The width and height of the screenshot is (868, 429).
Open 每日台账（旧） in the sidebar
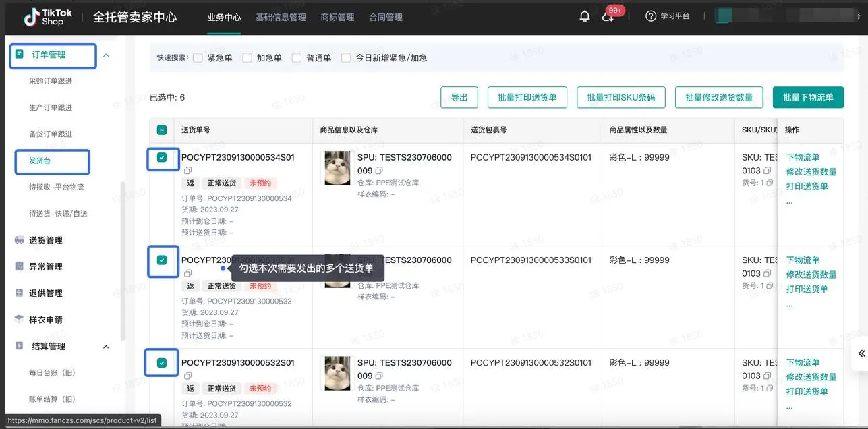52,372
